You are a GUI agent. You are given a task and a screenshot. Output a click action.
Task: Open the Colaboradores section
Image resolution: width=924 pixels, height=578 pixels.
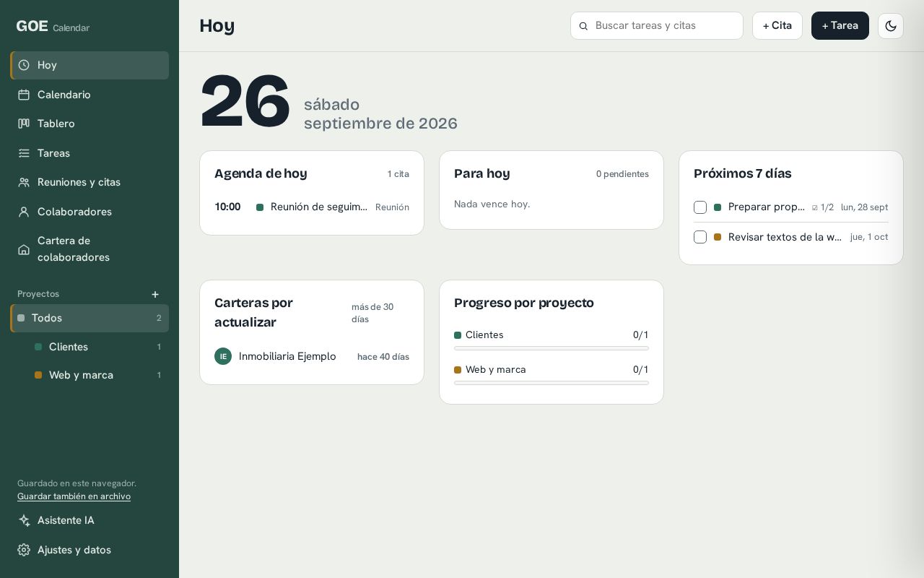coord(90,212)
